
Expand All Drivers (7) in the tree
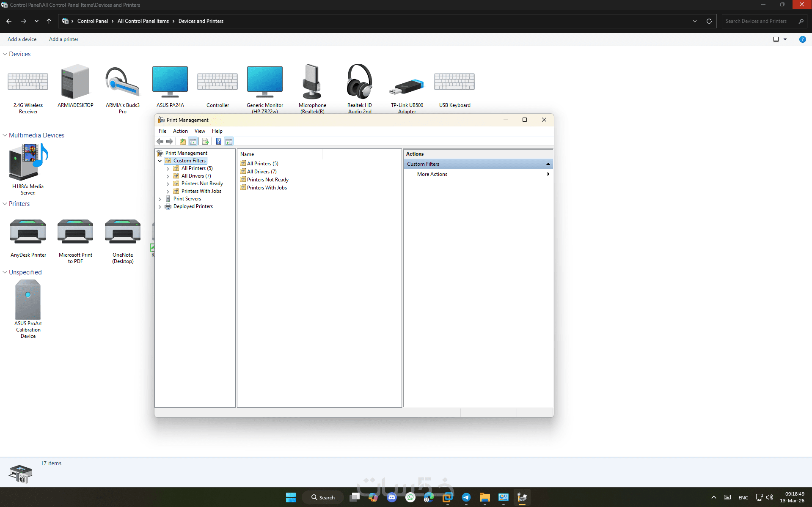click(x=168, y=176)
